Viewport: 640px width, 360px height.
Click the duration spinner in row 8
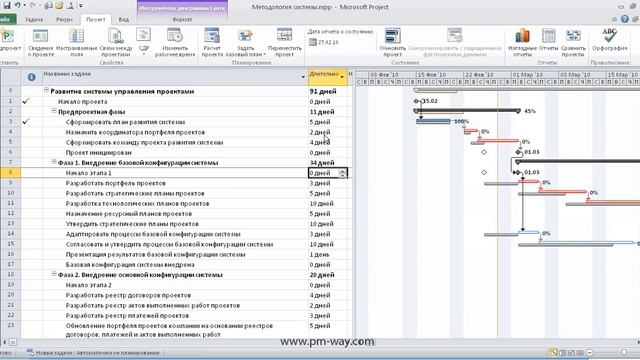point(342,173)
